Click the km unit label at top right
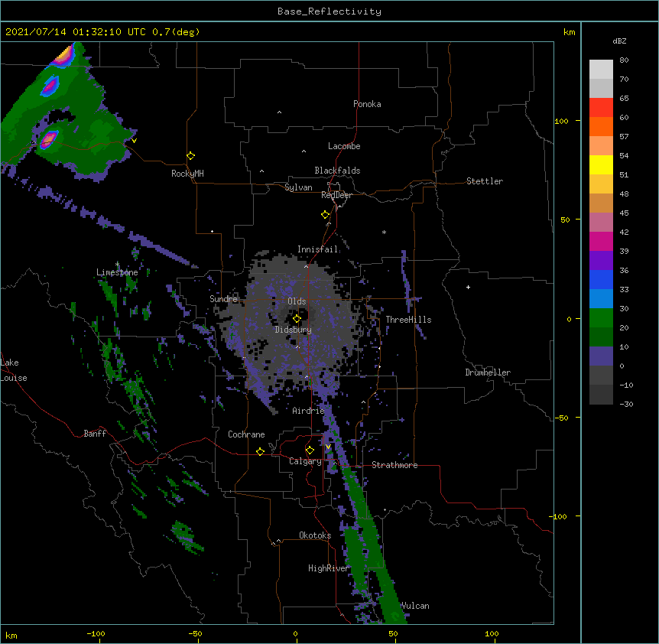This screenshot has width=659, height=644. tap(569, 32)
